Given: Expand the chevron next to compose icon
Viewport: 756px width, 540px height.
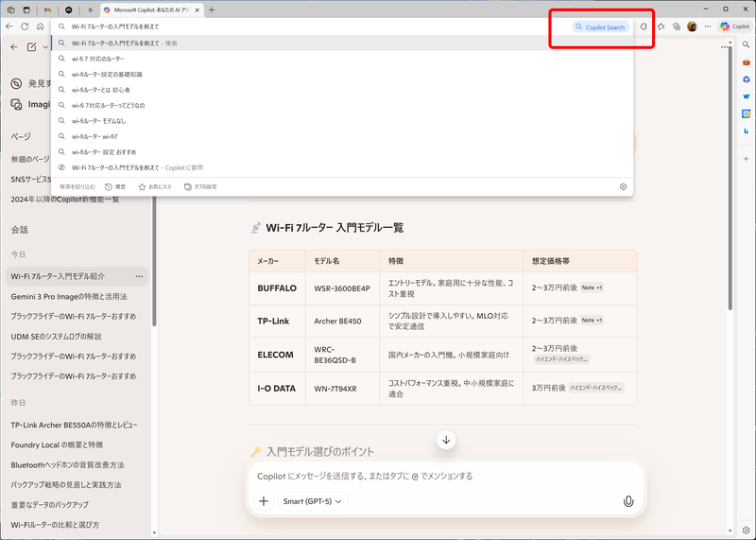Looking at the screenshot, I should pyautogui.click(x=45, y=46).
